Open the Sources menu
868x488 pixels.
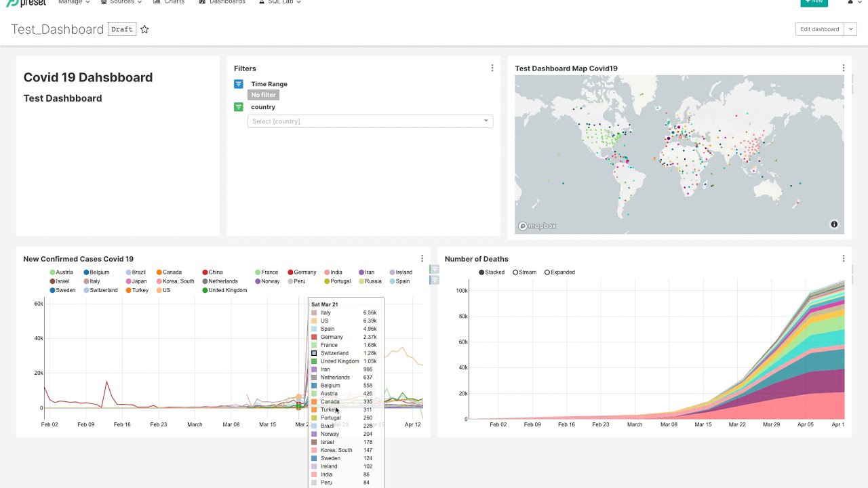tap(121, 2)
